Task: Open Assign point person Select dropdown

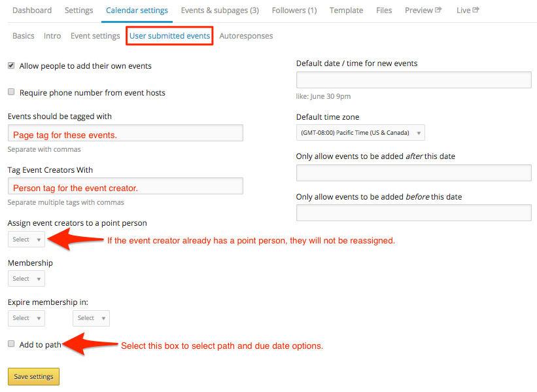Action: click(26, 239)
